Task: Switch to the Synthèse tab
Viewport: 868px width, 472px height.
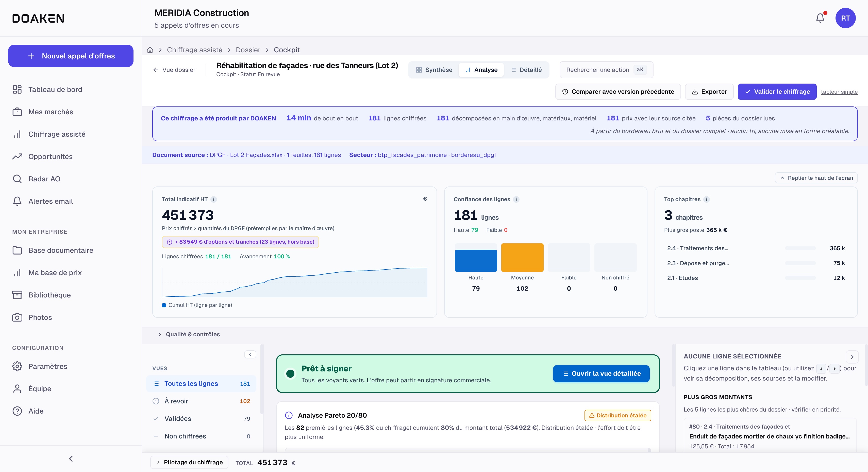Action: [434, 70]
